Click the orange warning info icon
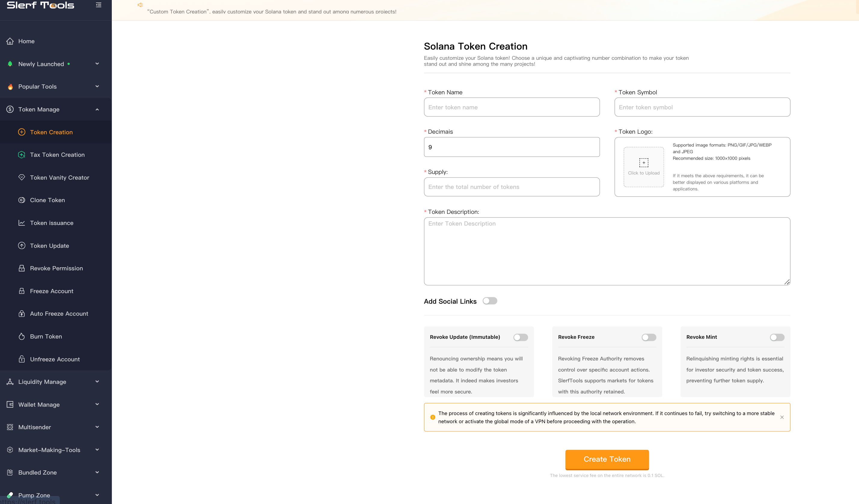The width and height of the screenshot is (859, 504). pos(433,417)
